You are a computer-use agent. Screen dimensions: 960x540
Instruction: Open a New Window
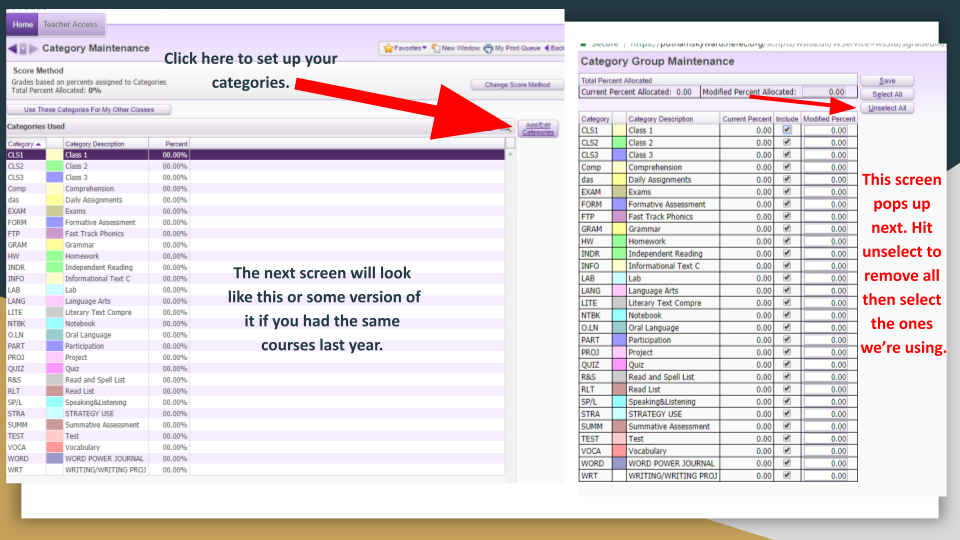pyautogui.click(x=456, y=48)
